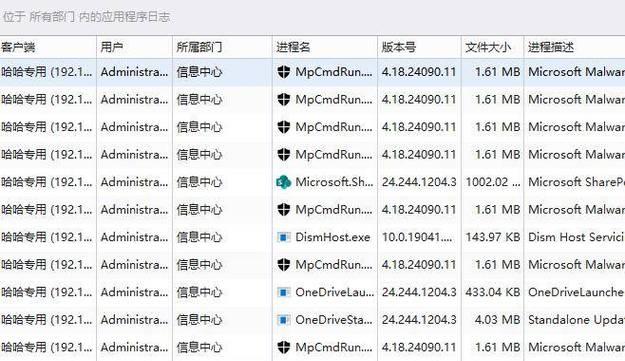Image resolution: width=625 pixels, height=361 pixels.
Task: Click the shield icon just below SharePoint row
Action: click(x=283, y=210)
